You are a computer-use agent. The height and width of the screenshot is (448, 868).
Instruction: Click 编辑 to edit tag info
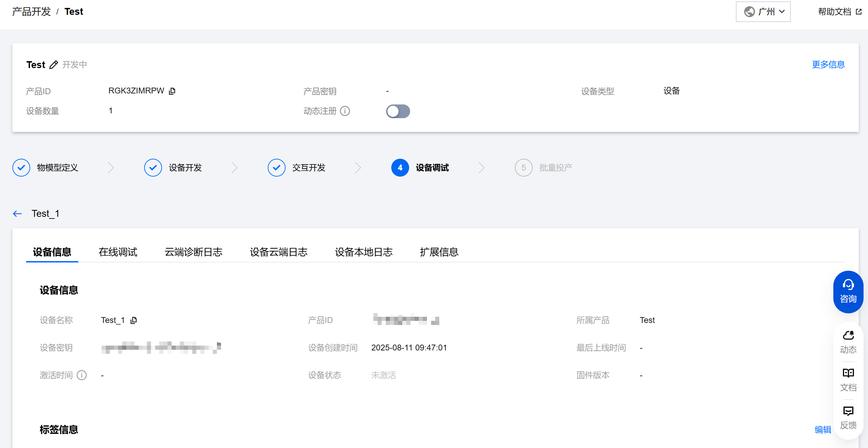pos(823,430)
